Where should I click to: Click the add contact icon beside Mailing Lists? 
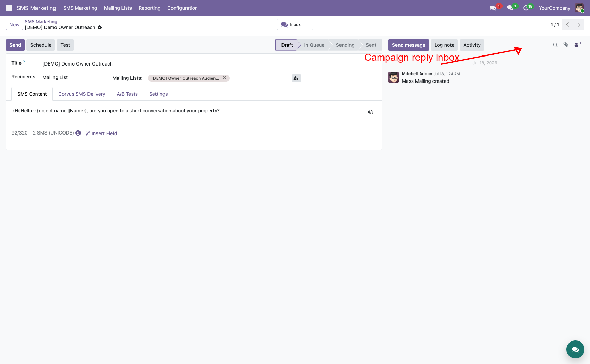296,78
